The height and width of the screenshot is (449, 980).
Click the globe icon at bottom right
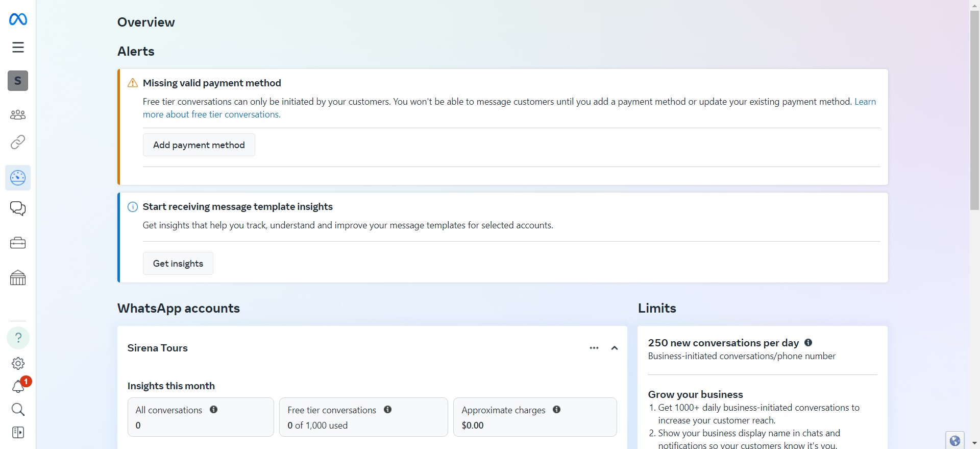click(955, 440)
